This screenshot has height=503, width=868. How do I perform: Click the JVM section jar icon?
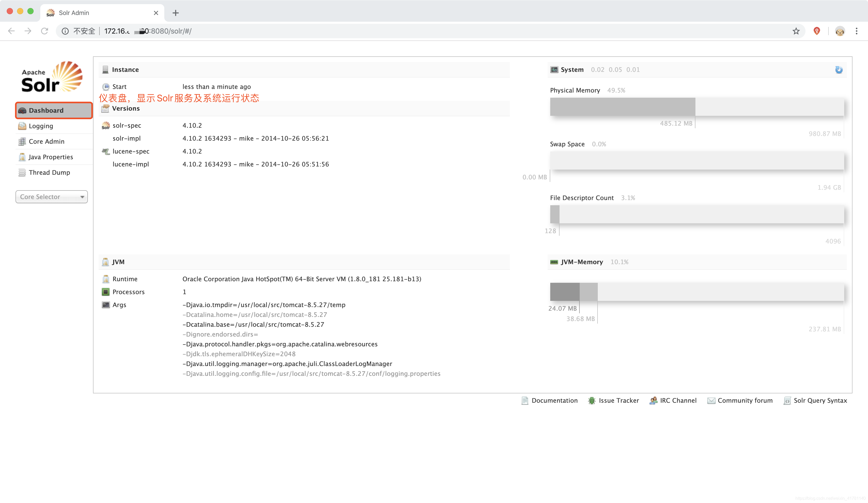tap(105, 262)
